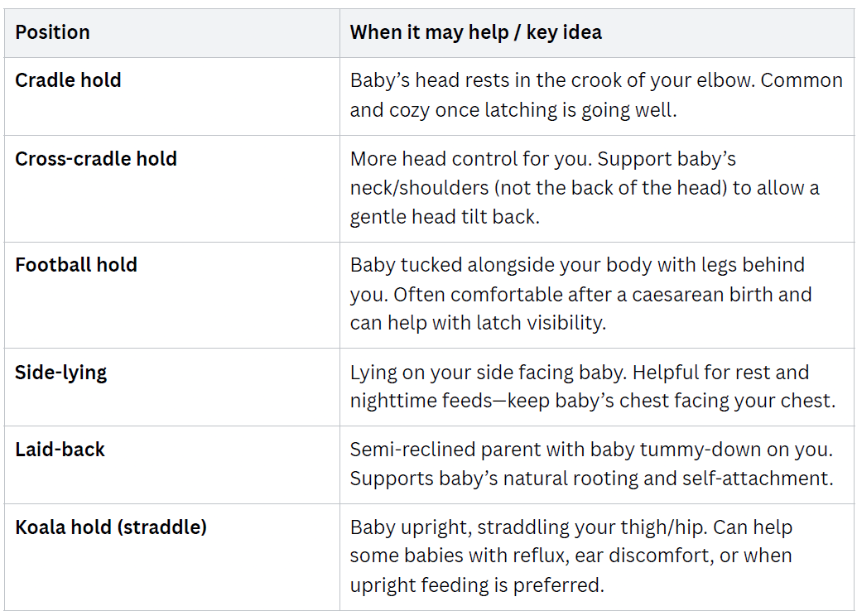Image resolution: width=857 pixels, height=616 pixels.
Task: Click 'gentle head tilt back' text
Action: (x=445, y=218)
